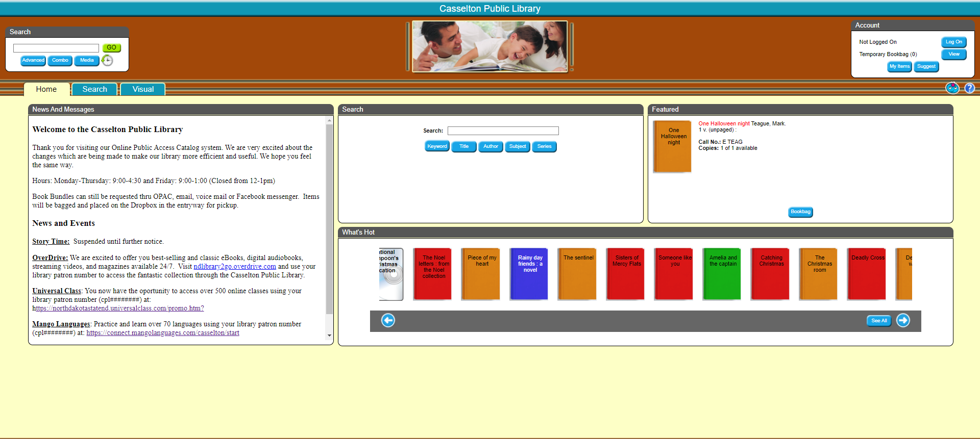Viewport: 980px width, 439px height.
Task: Advance What's Hot carousel with right arrow
Action: 903,320
